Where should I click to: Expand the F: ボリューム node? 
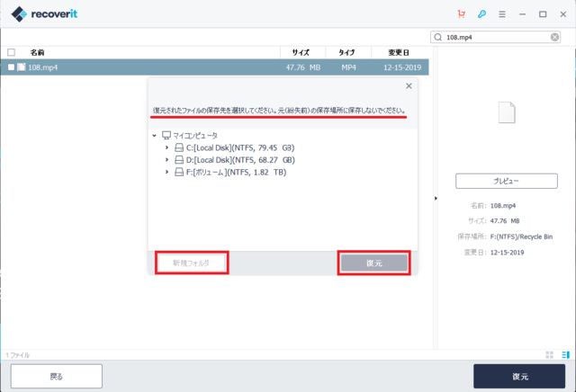(166, 172)
